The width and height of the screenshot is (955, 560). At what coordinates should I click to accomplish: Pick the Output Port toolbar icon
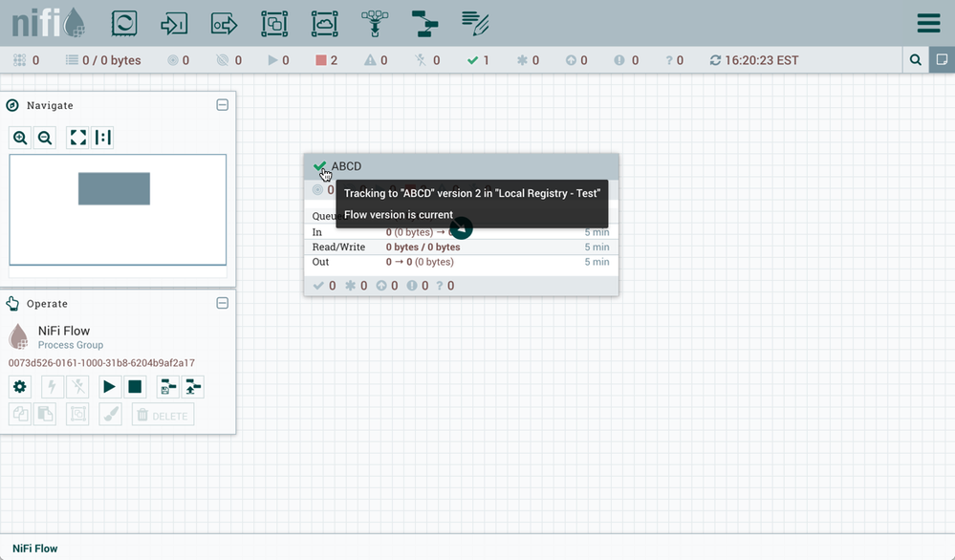coord(224,23)
